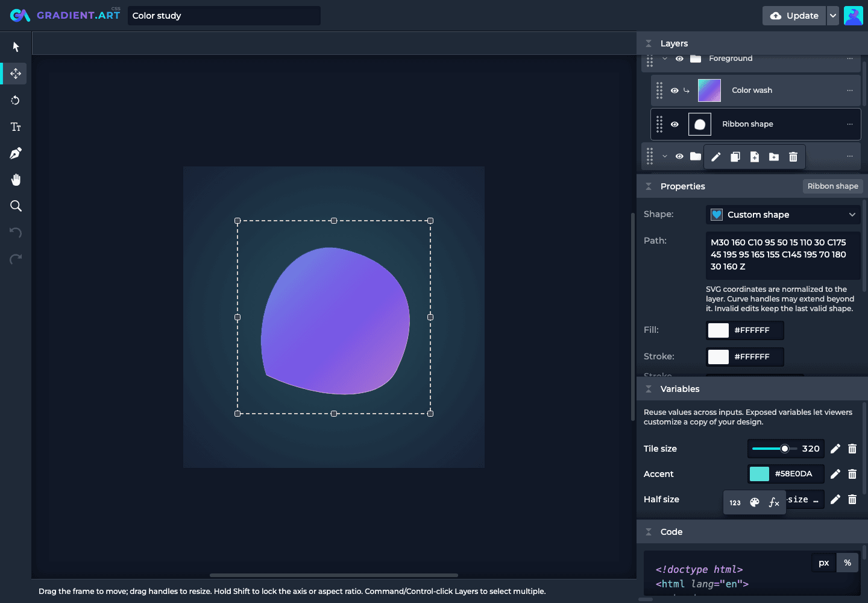Activate the move/transform tool
This screenshot has width=868, height=603.
(x=16, y=74)
